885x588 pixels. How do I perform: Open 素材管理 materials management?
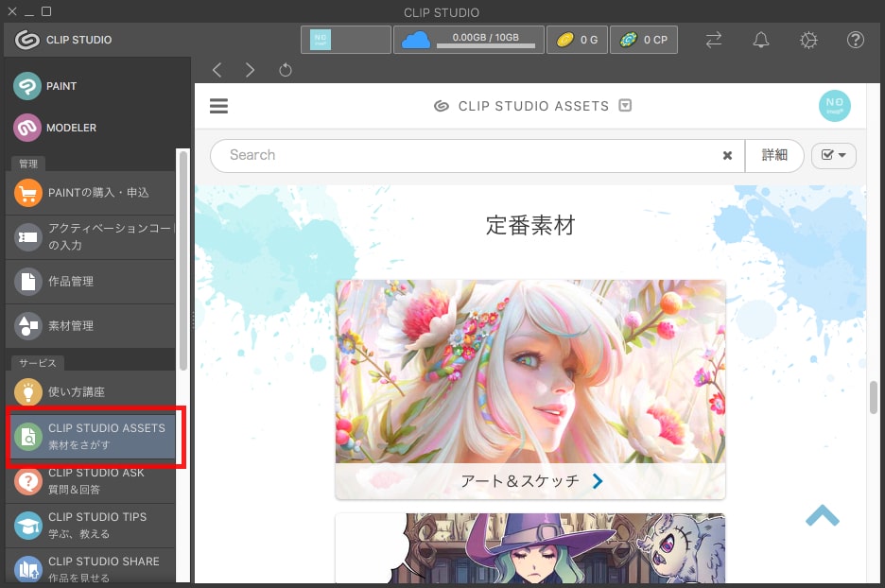91,325
